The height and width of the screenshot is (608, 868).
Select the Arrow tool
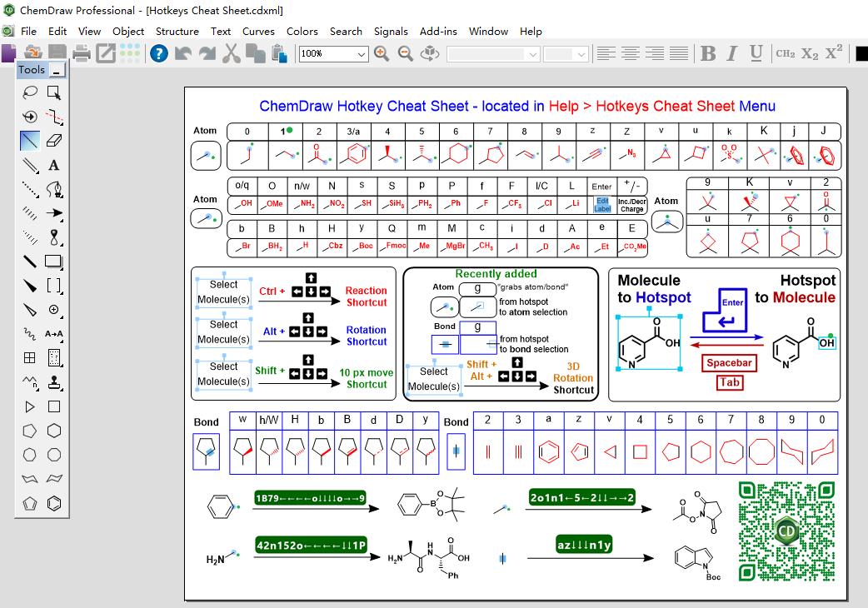tap(54, 213)
